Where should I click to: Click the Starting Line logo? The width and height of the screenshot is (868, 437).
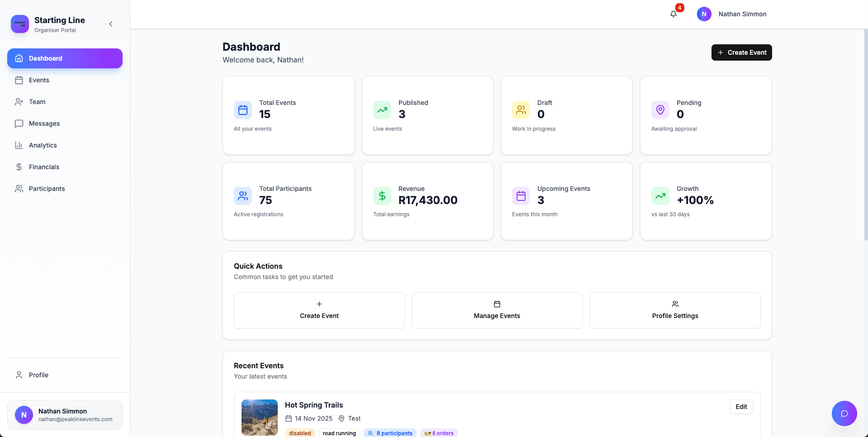click(19, 24)
